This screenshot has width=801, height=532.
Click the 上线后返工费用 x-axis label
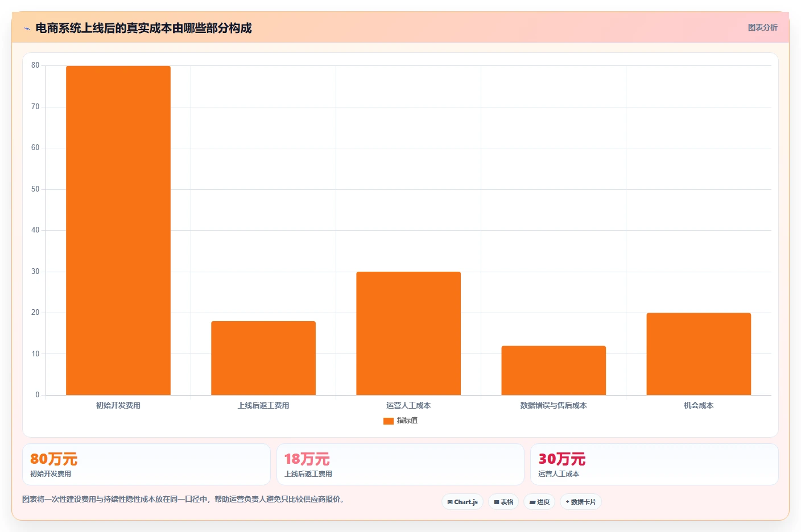click(263, 405)
